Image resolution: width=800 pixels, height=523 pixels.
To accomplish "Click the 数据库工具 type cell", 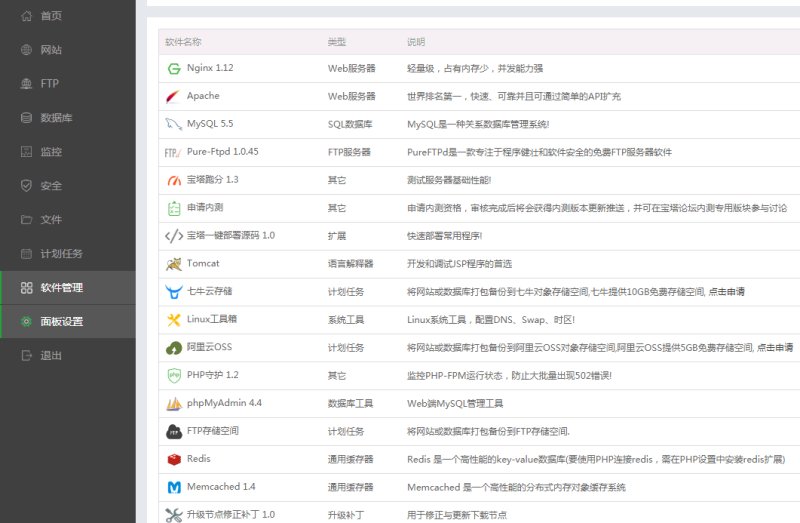I will tap(351, 404).
